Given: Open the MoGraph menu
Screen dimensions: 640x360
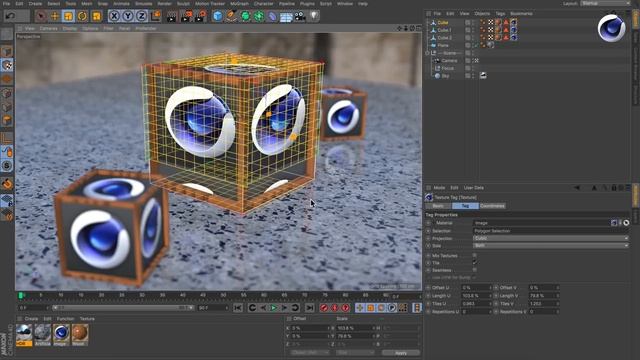Looking at the screenshot, I should click(240, 3).
